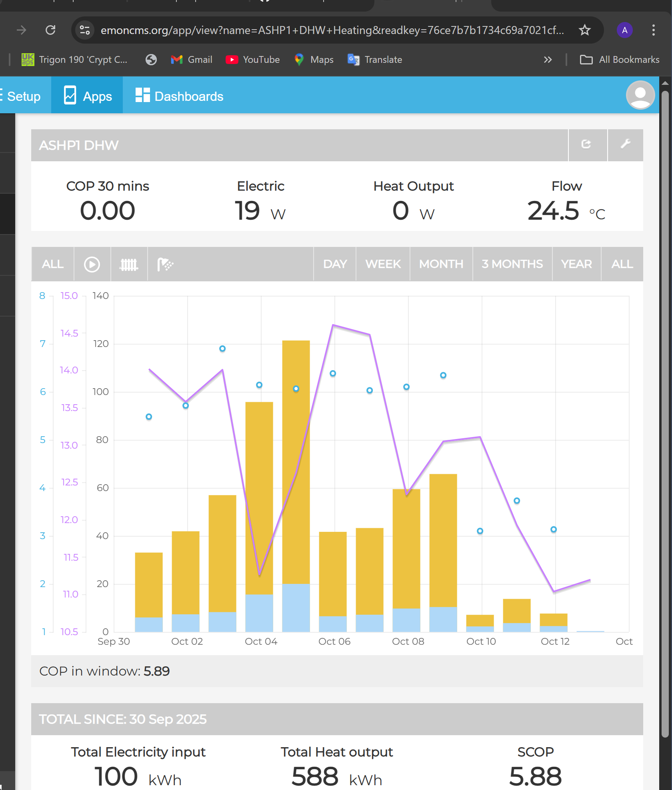The image size is (672, 790).
Task: Click the wrench settings icon in ASHP1 header
Action: [x=625, y=144]
